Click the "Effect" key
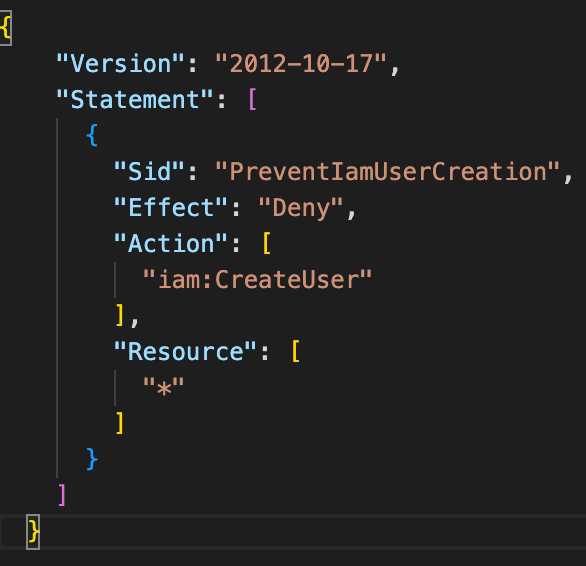 pos(171,207)
